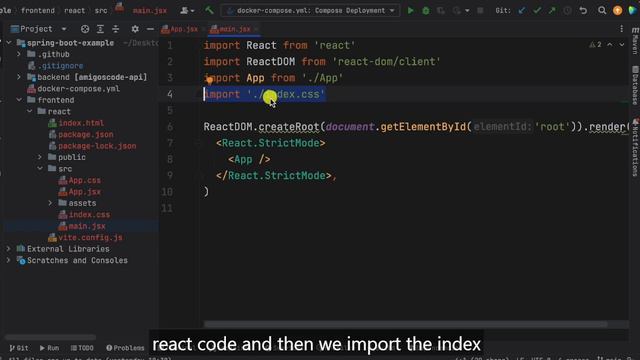Screen dimensions: 640x360
Task: Click react breadcrumb in navigation bar
Action: point(74,11)
